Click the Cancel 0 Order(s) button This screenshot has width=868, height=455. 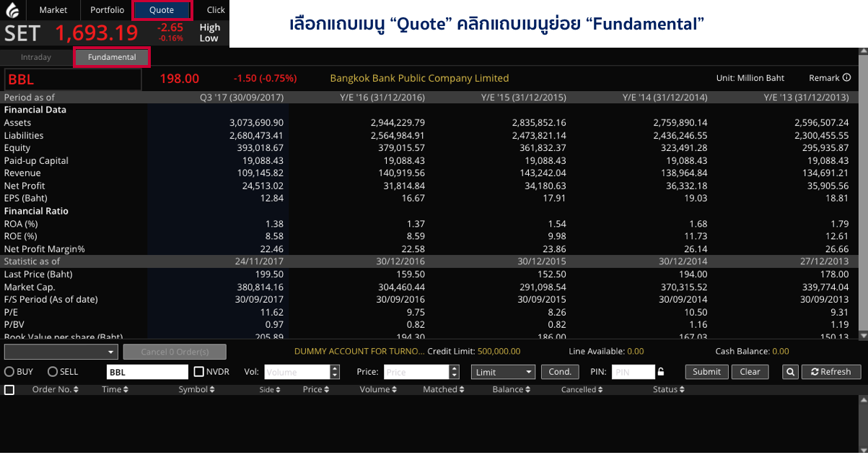(175, 352)
